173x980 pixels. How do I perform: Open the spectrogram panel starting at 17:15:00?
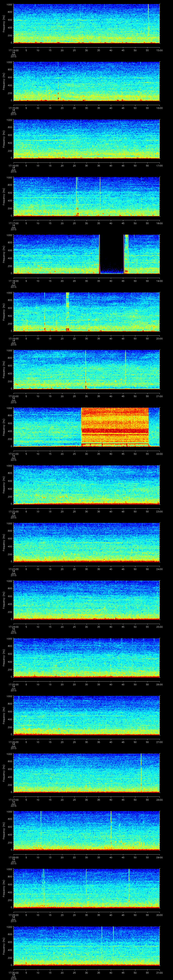(87, 81)
